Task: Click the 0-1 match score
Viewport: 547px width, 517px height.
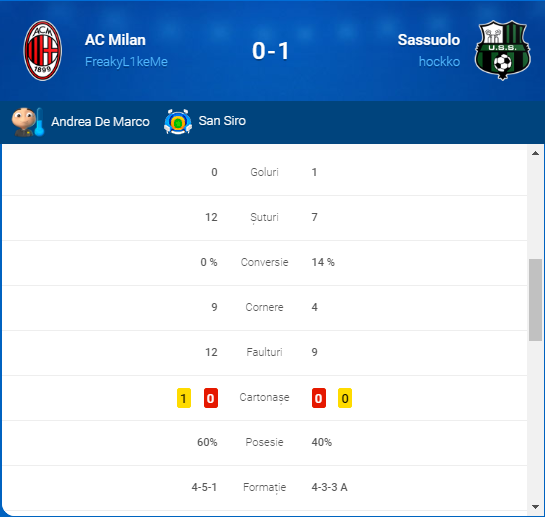Action: pos(271,51)
